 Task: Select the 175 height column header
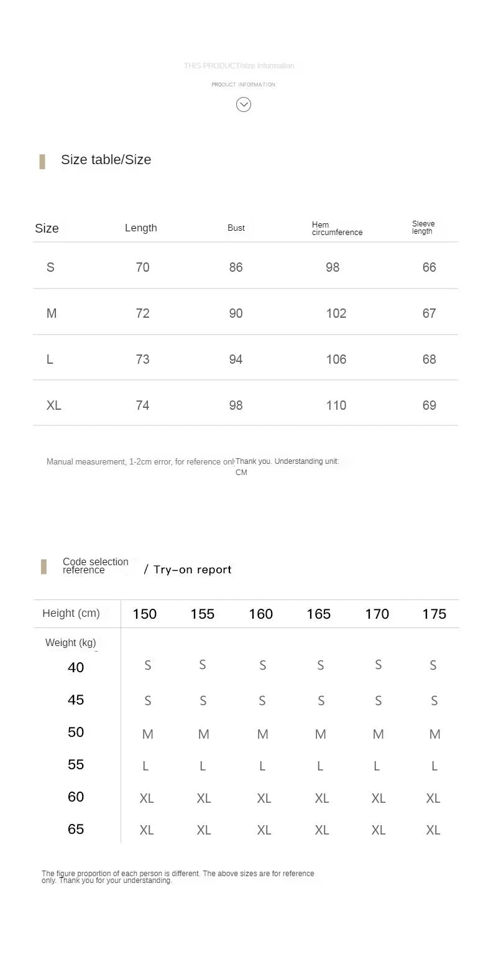[x=434, y=614]
